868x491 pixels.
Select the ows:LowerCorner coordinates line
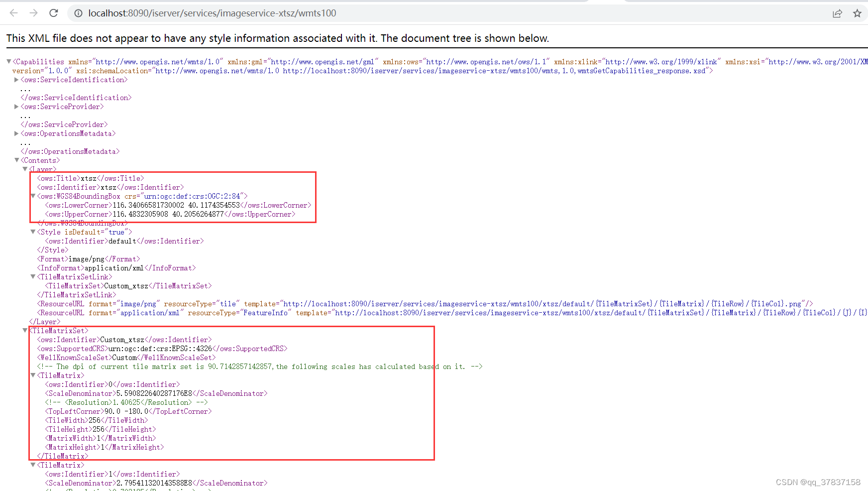click(178, 205)
